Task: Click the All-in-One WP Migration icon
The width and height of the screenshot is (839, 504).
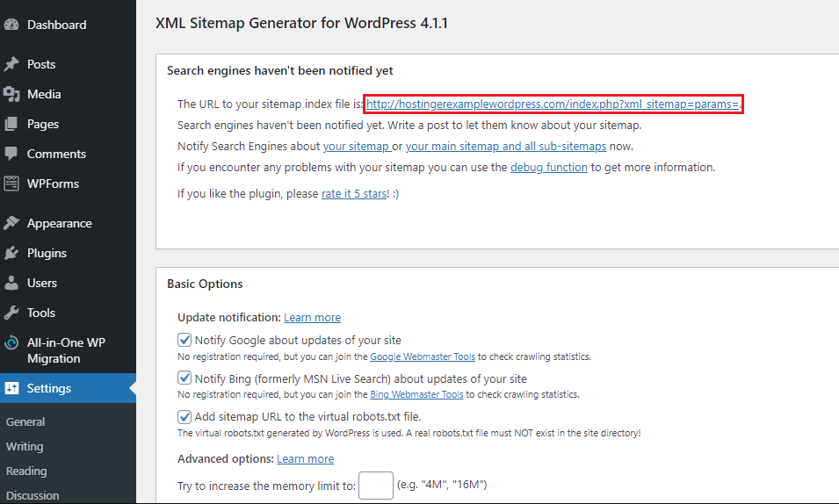Action: tap(11, 342)
